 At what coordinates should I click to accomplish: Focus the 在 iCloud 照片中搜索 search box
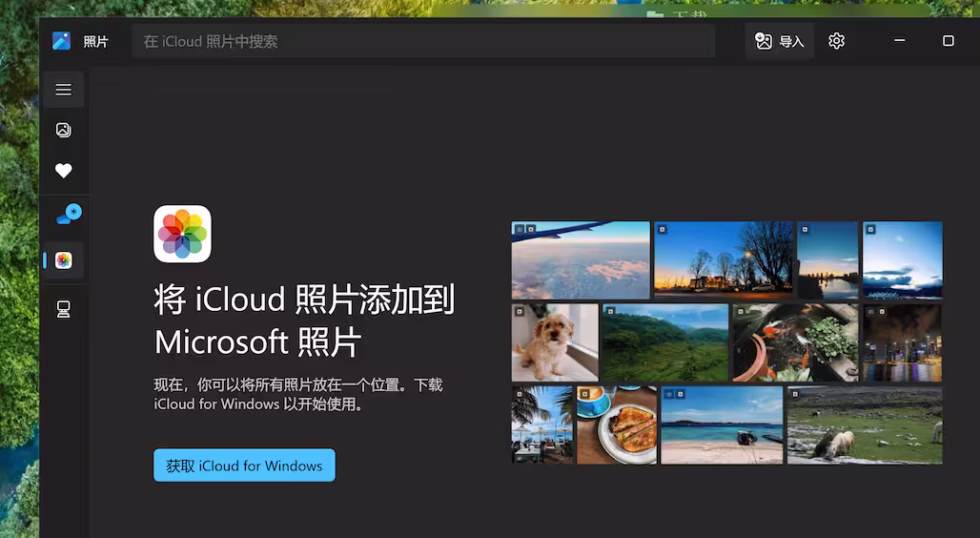point(423,41)
